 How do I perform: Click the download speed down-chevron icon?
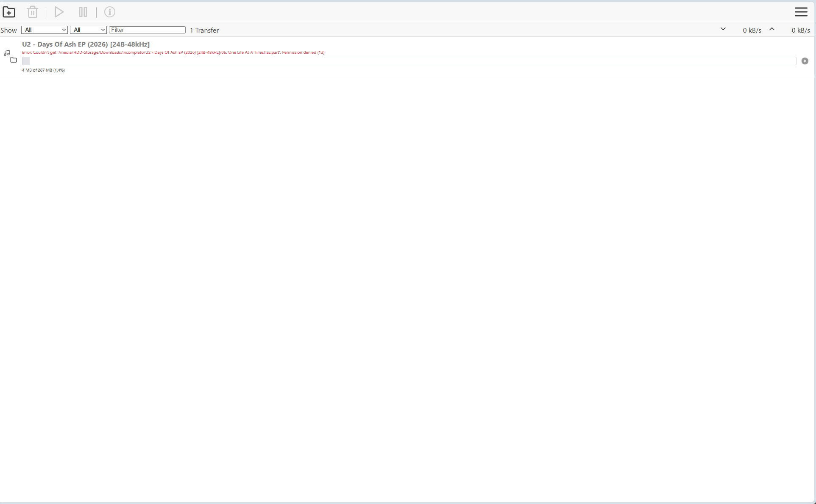coord(723,29)
